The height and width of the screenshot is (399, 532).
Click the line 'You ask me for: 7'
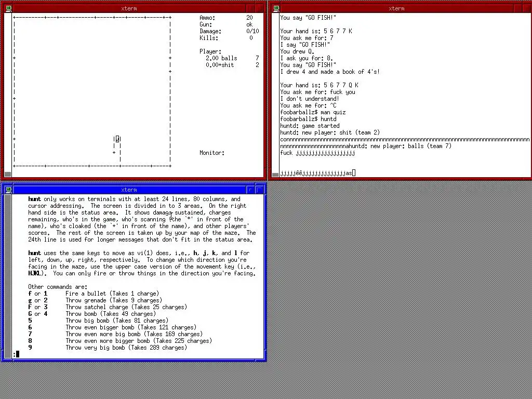point(307,38)
